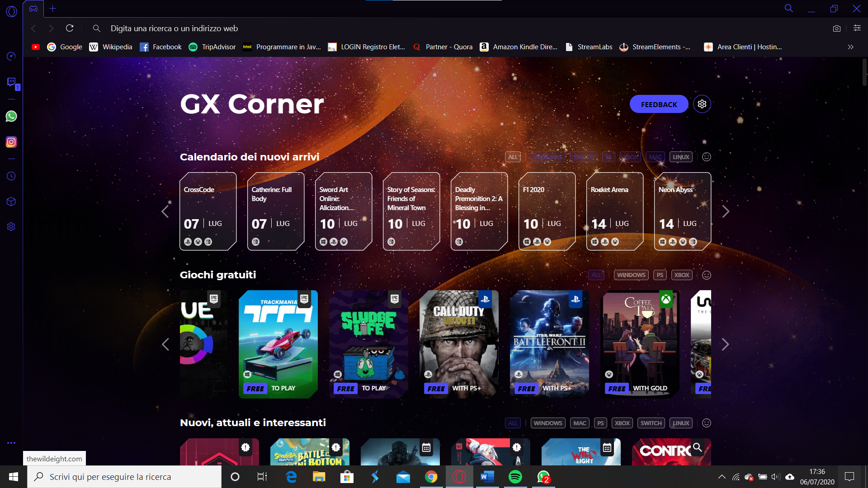The width and height of the screenshot is (868, 488).
Task: Open Easy Setup sliders icon
Action: point(857,28)
